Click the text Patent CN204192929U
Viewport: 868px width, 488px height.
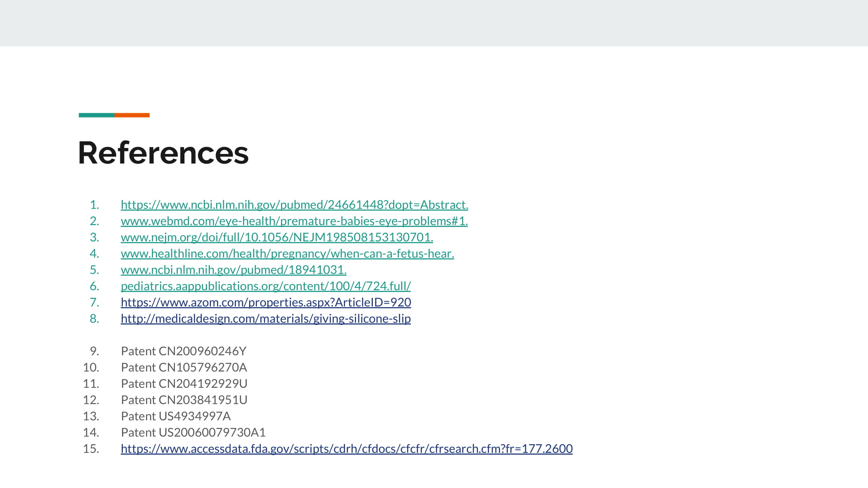pos(184,383)
